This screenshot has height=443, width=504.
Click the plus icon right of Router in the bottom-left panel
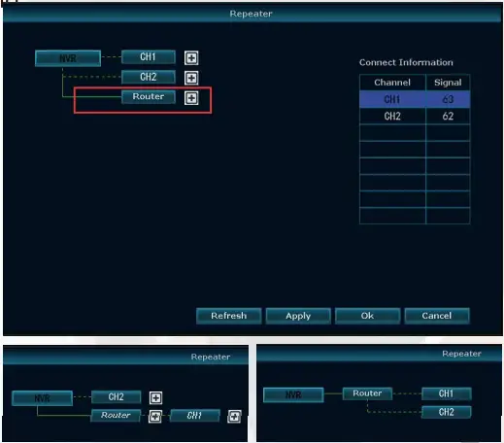[155, 416]
